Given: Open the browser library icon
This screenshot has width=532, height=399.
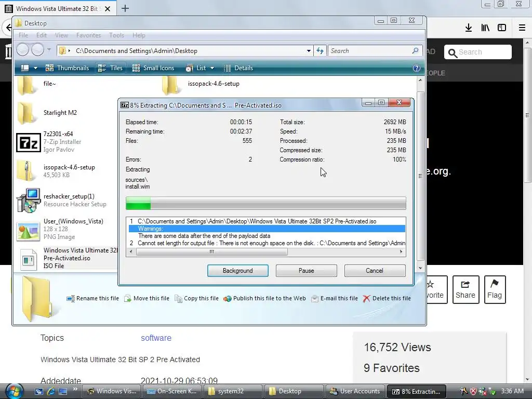Looking at the screenshot, I should (x=485, y=28).
